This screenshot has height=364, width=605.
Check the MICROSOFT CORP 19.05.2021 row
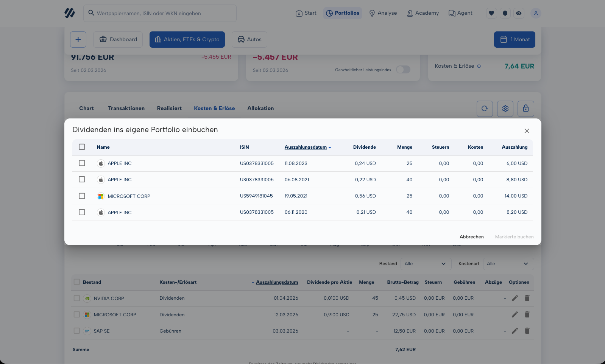(82, 196)
